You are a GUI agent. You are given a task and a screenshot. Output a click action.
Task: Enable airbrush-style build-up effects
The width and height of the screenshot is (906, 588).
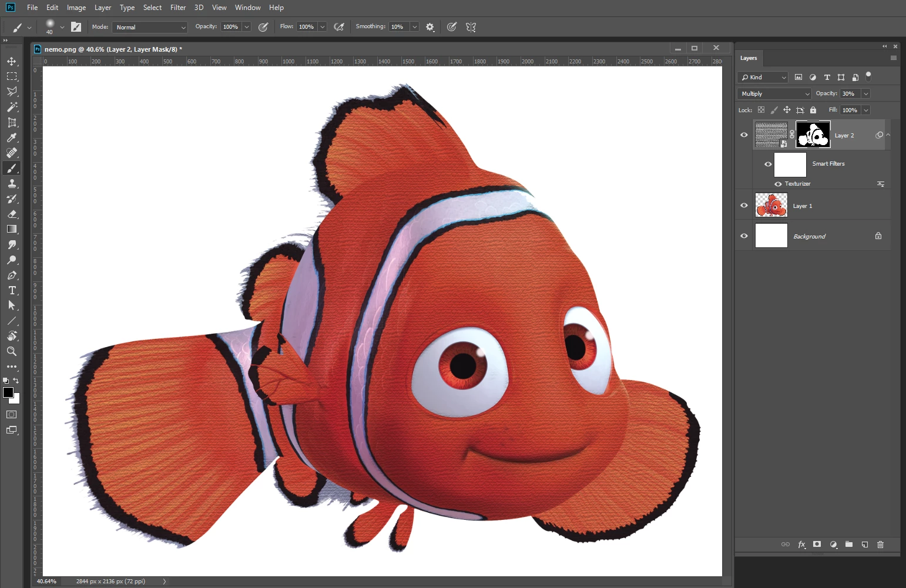click(339, 27)
